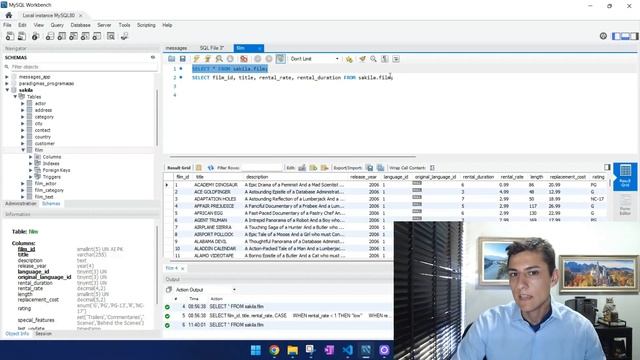
Task: Toggle Wrap Cell Content in the grid
Action: click(x=432, y=168)
